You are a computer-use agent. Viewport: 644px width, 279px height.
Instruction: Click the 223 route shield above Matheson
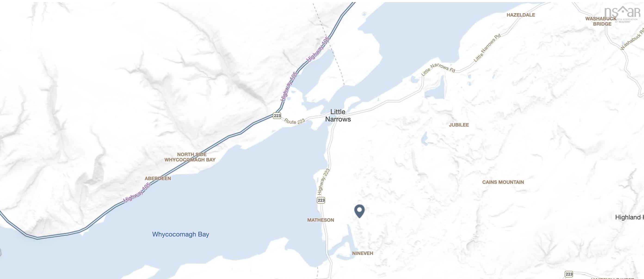321,200
